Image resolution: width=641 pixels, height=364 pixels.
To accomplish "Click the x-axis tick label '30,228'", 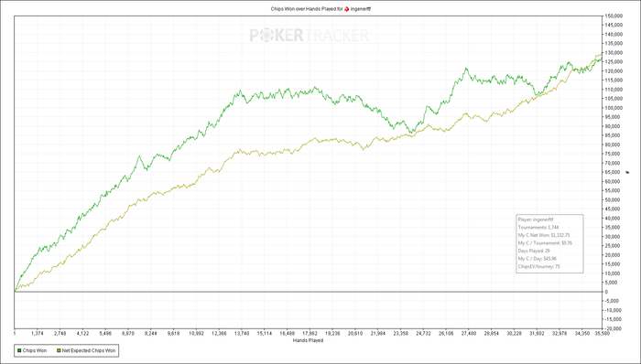I will point(515,334).
